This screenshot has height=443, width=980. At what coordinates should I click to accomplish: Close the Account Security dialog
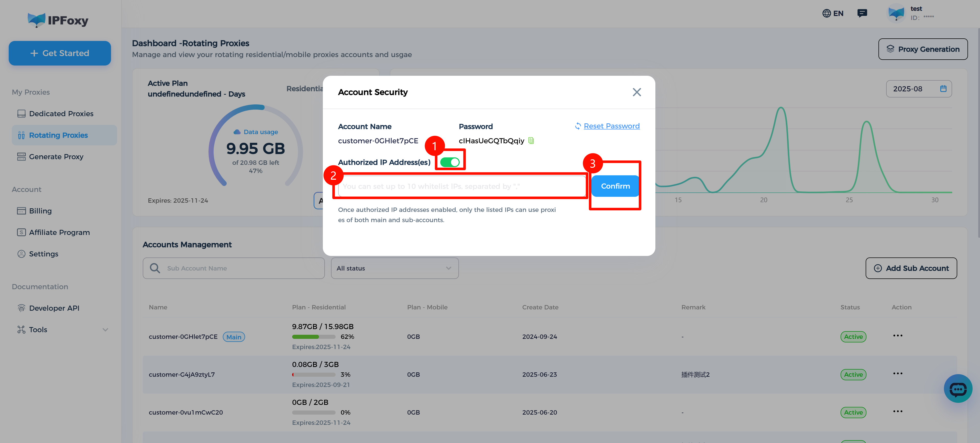pyautogui.click(x=636, y=92)
